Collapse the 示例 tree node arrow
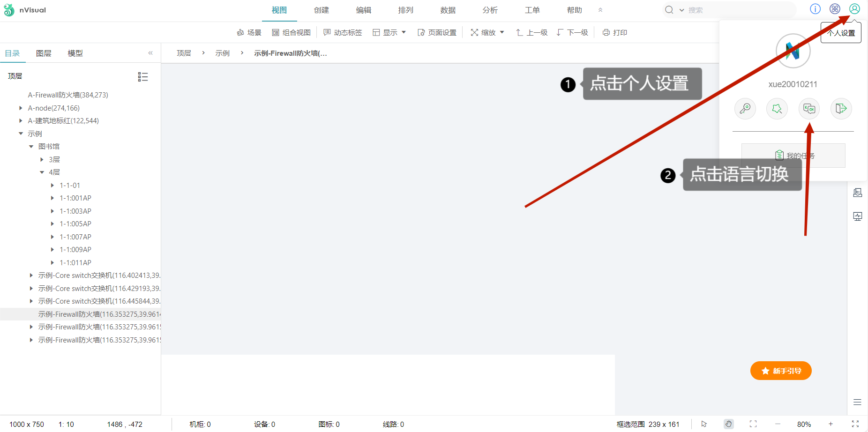Screen dimensions: 868x432 tap(21, 134)
